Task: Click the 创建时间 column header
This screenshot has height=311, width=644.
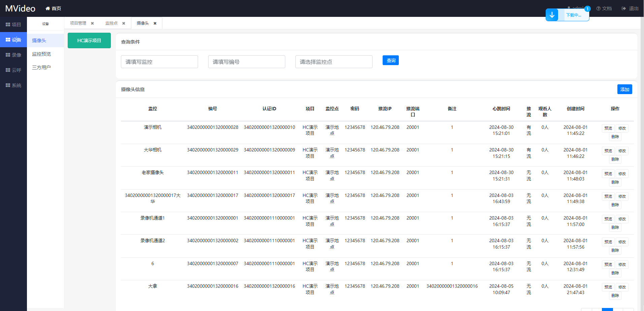Action: (576, 109)
